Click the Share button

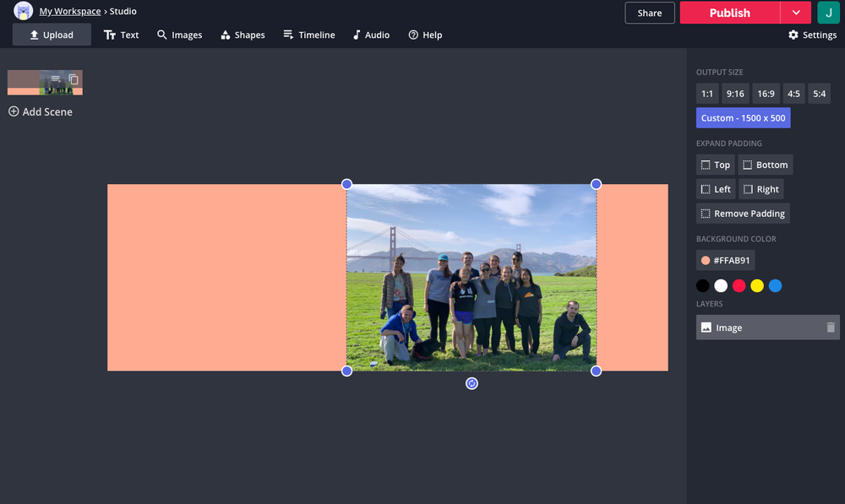pyautogui.click(x=649, y=13)
